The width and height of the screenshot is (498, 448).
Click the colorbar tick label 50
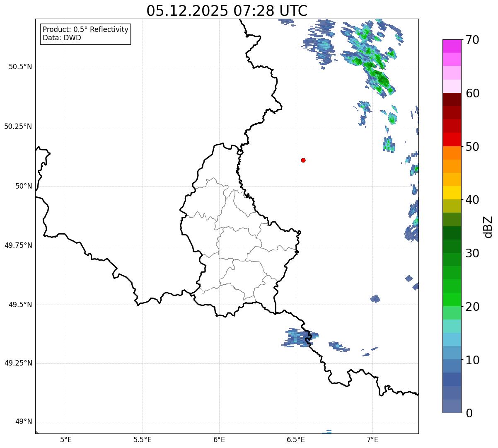point(472,147)
